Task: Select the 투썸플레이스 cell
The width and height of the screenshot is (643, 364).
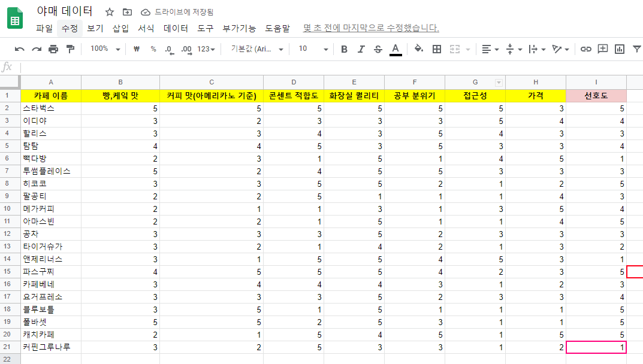Action: pos(51,171)
